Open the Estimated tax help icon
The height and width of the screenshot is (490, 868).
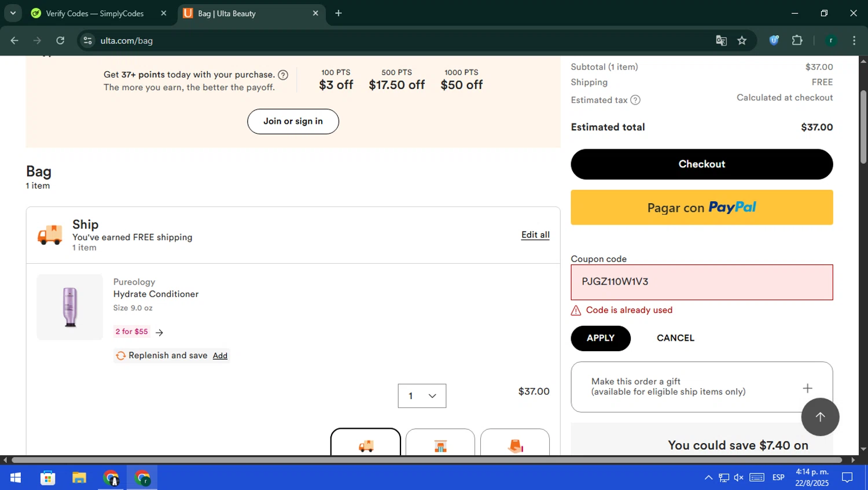635,100
